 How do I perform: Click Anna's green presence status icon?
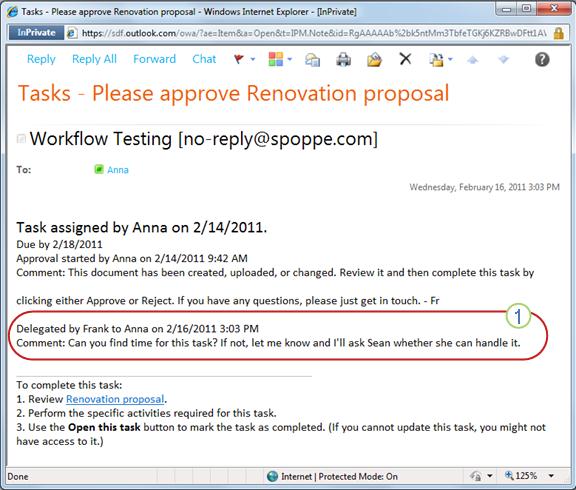[99, 169]
